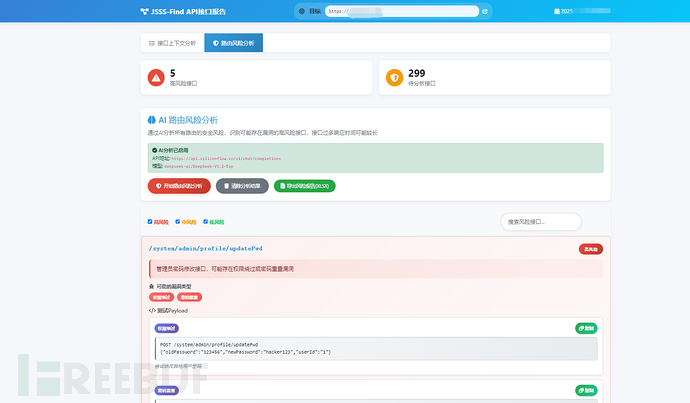The image size is (690, 403).
Task: Copy the first 权限绕过 payload
Action: pyautogui.click(x=586, y=328)
